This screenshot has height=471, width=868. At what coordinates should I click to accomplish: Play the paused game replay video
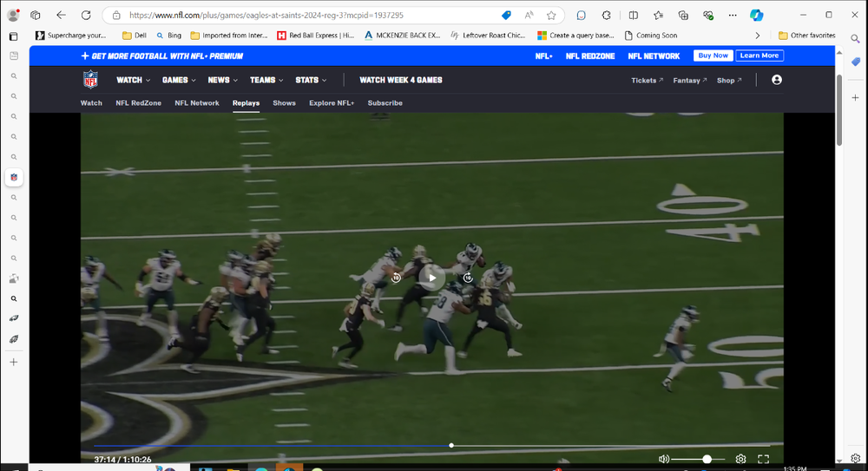click(431, 278)
